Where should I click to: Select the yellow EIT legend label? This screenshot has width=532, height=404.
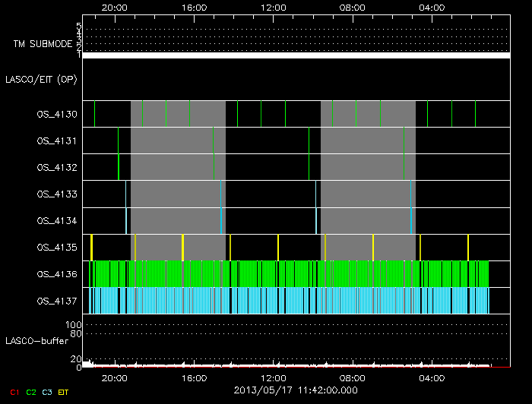63,392
